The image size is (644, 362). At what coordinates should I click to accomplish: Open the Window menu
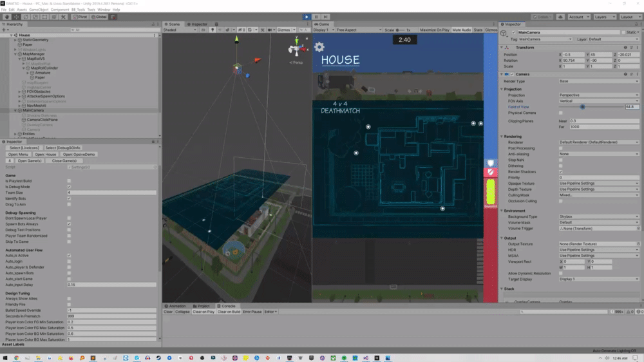[104, 10]
